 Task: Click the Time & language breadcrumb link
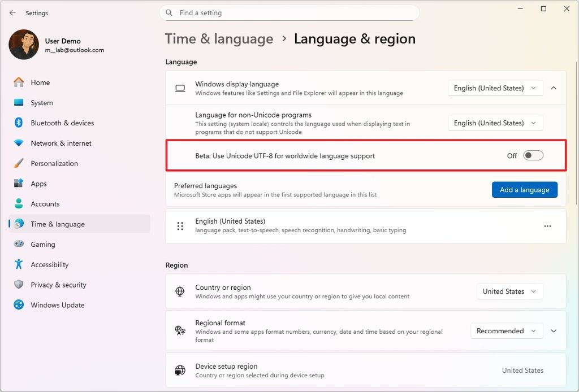click(219, 39)
